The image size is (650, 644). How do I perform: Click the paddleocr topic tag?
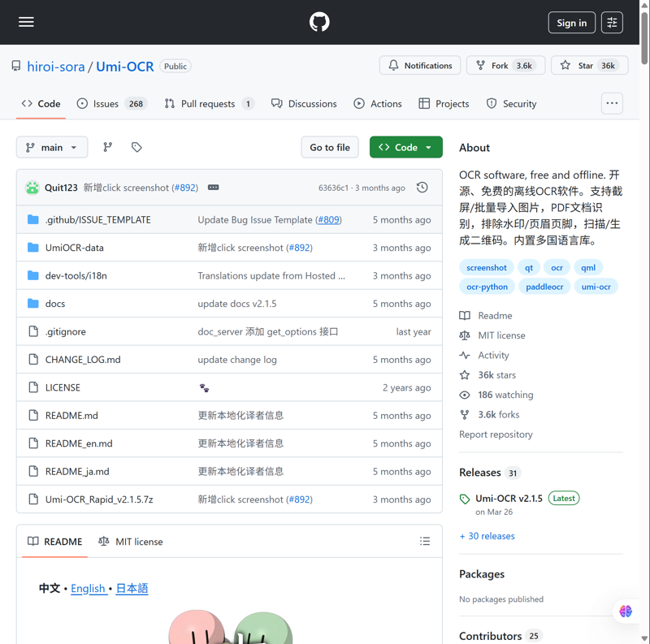tap(544, 287)
